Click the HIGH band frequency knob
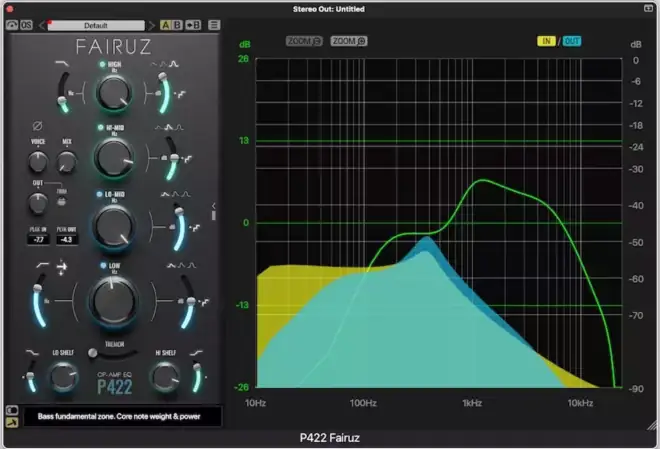The width and height of the screenshot is (660, 449). click(114, 93)
